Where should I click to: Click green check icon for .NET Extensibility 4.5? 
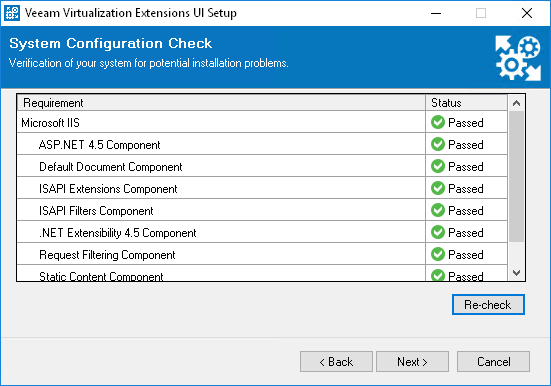click(438, 232)
